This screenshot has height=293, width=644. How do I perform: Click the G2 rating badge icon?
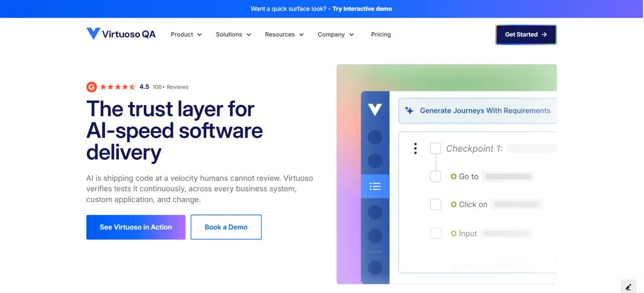91,87
